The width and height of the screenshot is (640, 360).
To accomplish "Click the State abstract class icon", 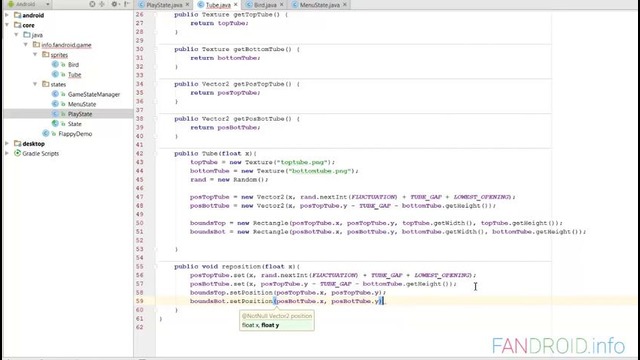I will tap(55, 123).
